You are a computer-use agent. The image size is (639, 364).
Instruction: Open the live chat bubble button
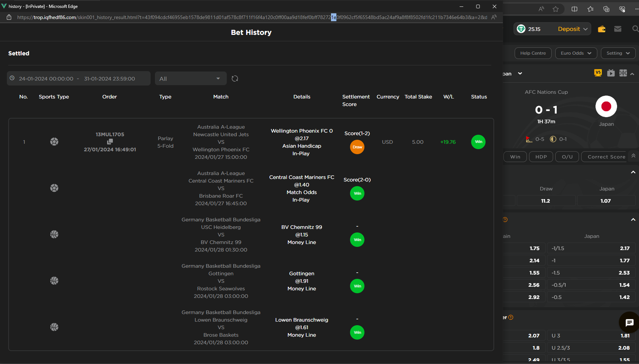tap(629, 322)
